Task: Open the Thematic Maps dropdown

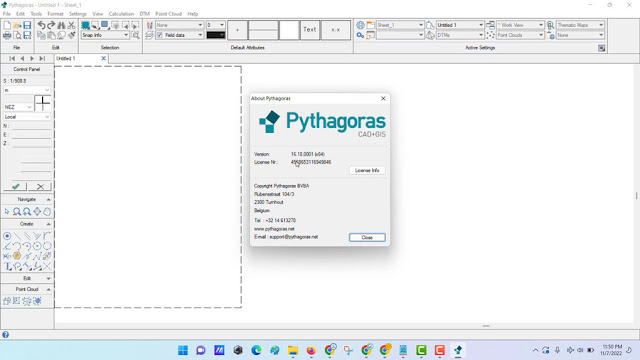Action: (580, 25)
